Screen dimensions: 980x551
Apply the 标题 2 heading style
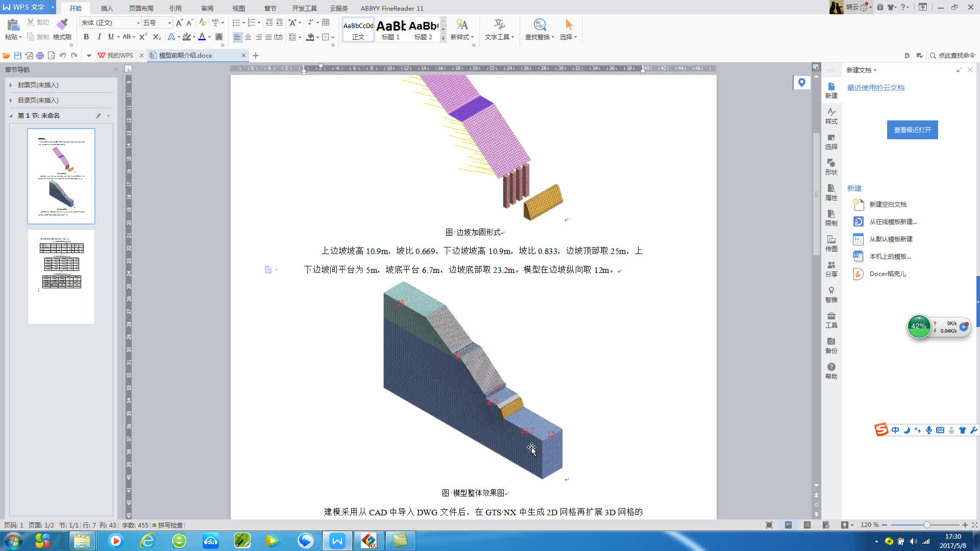[423, 30]
